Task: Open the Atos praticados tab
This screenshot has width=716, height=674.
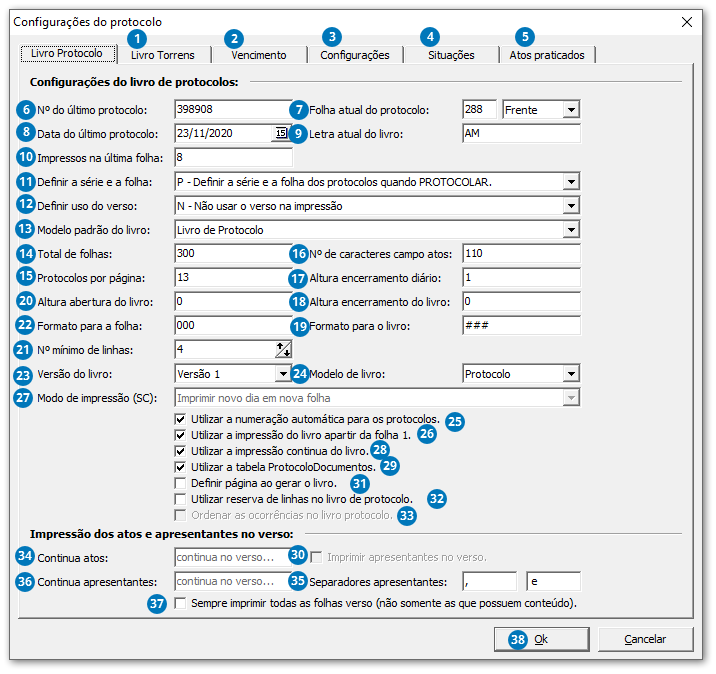Action: tap(547, 55)
